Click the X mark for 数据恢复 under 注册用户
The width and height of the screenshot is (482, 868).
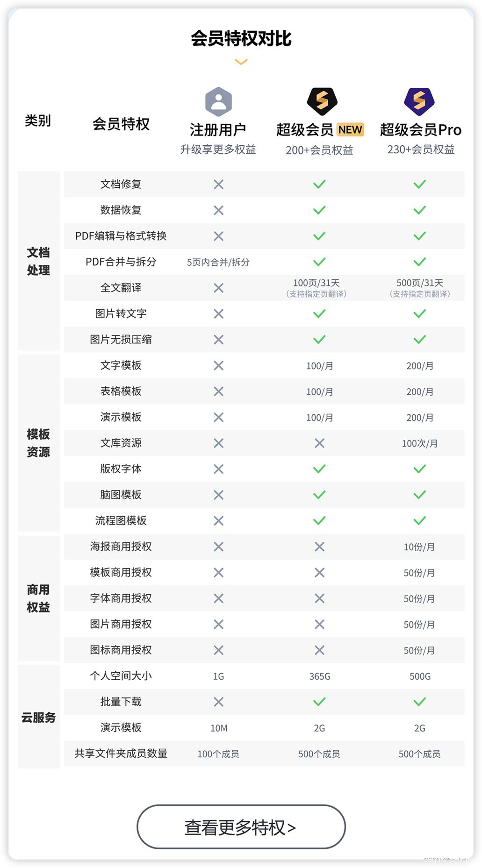pyautogui.click(x=218, y=210)
